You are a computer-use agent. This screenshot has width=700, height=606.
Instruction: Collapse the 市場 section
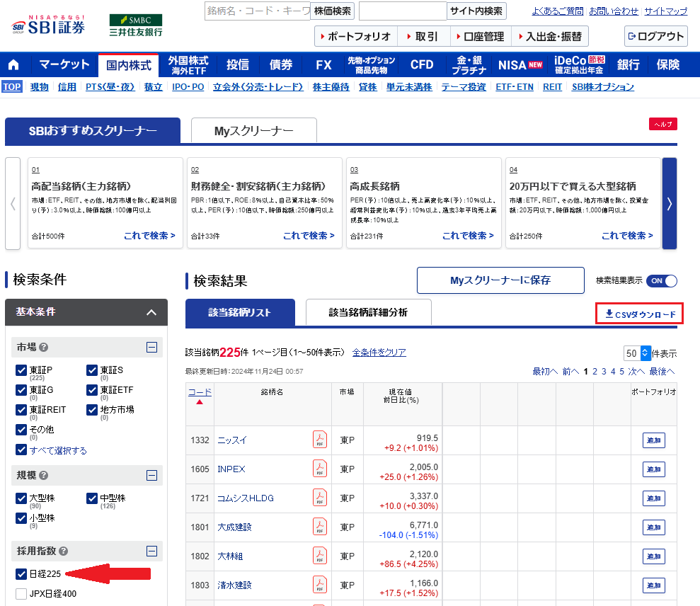(151, 347)
